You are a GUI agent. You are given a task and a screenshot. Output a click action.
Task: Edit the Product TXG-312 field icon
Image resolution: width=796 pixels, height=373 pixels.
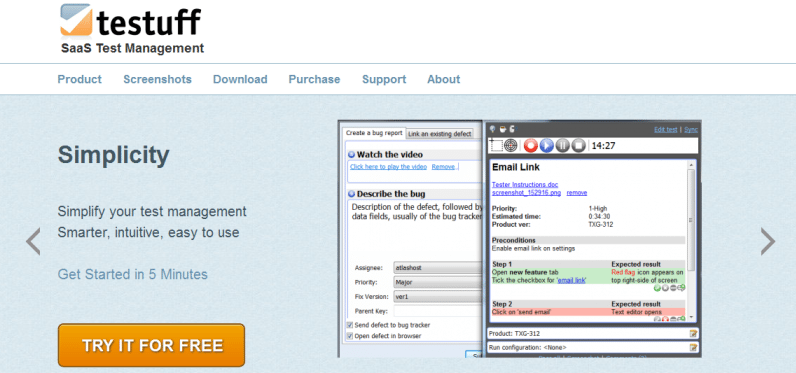693,333
